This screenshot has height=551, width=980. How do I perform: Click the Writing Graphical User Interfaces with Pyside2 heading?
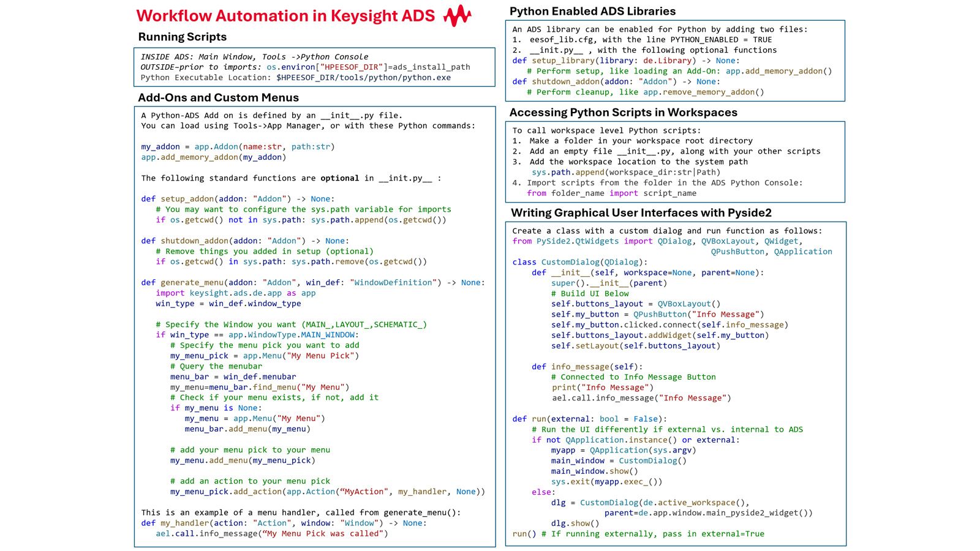[x=641, y=212]
